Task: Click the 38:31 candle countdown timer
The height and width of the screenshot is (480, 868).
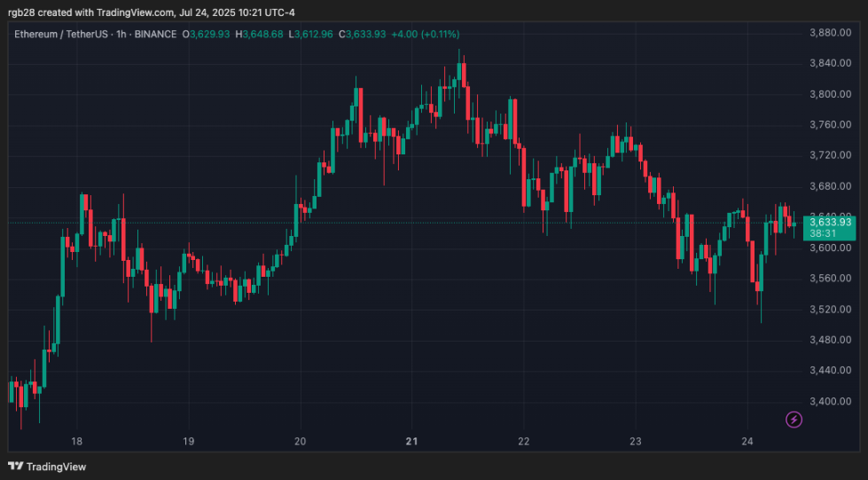Action: (x=822, y=233)
